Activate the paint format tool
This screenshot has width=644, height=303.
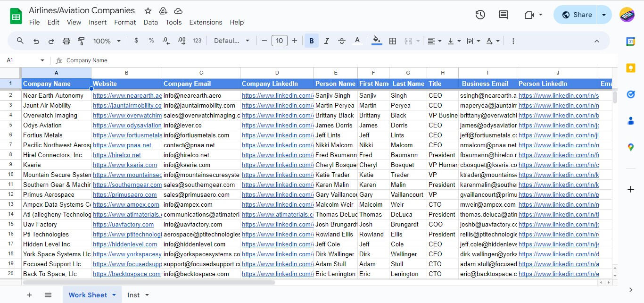81,41
